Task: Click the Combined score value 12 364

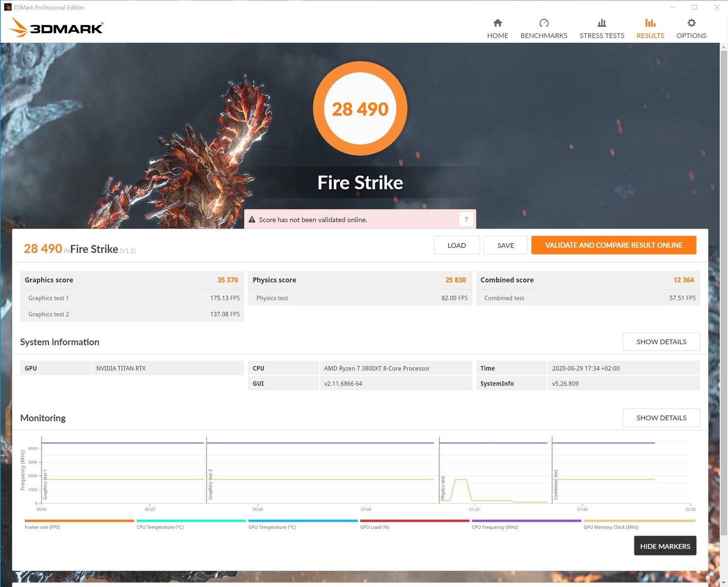Action: click(x=683, y=280)
